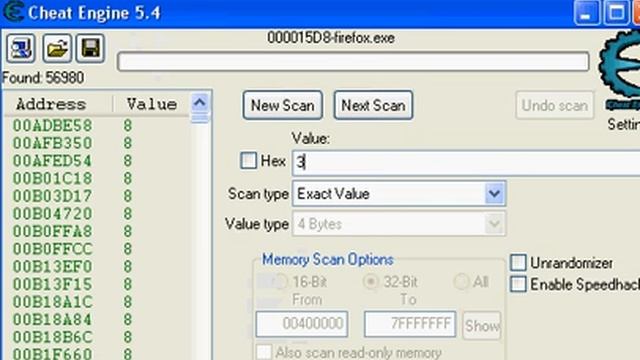
Task: Click the Cheat Engine title bar icon
Action: pos(14,12)
